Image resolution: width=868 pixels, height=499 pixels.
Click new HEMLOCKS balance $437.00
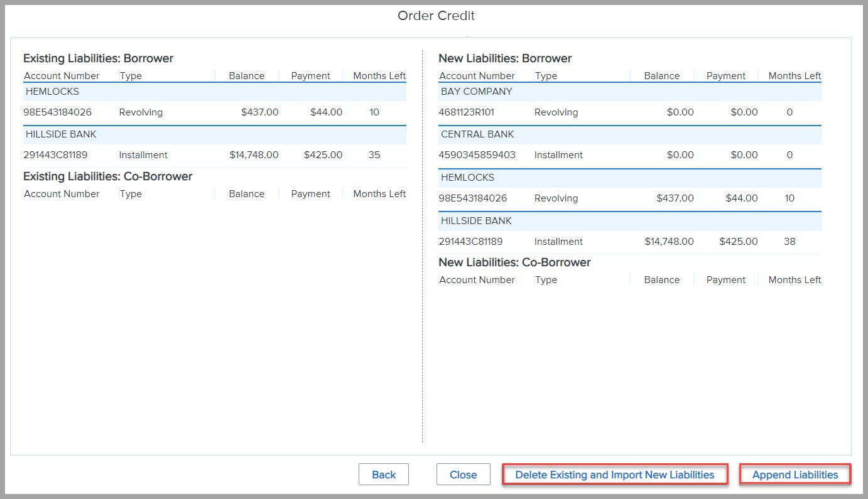pos(675,198)
